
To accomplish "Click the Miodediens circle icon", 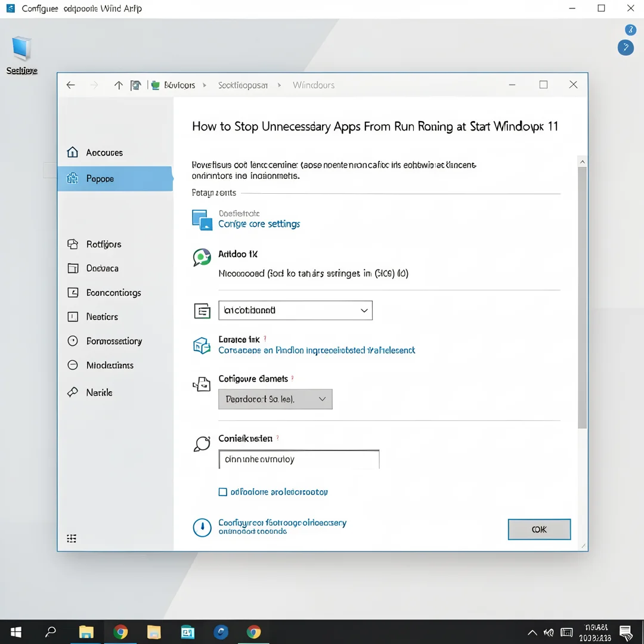I will 73,365.
